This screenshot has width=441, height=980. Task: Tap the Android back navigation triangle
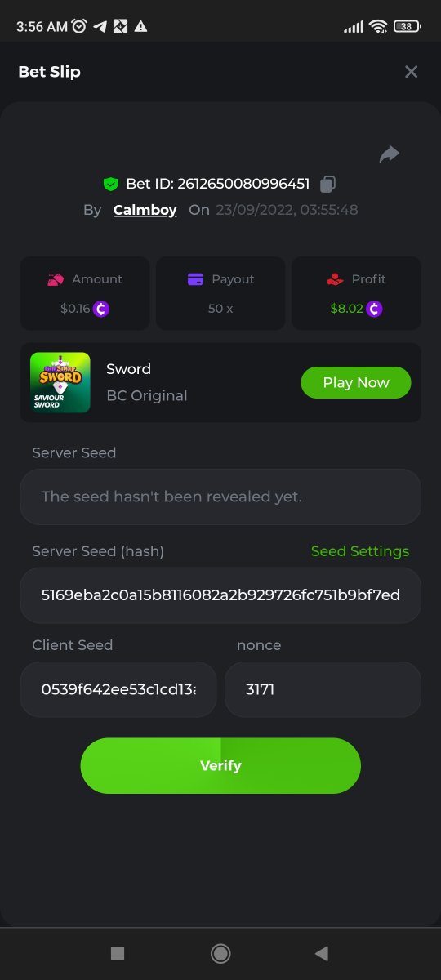coord(322,953)
